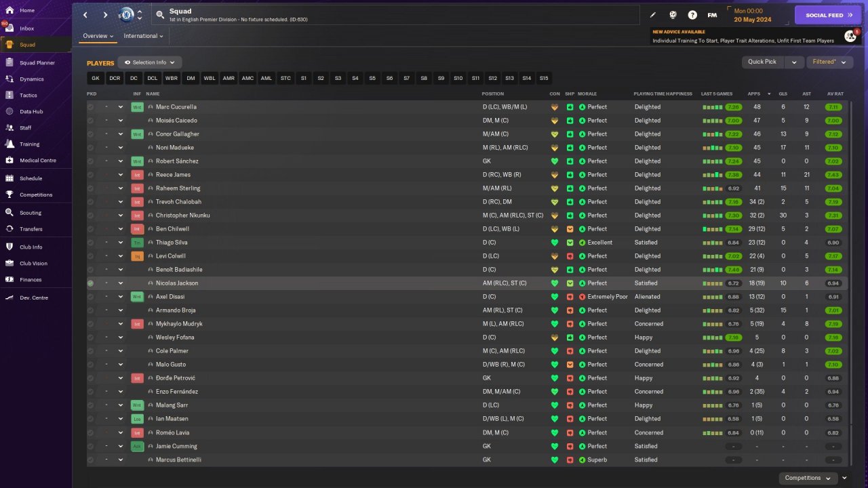The image size is (868, 488).
Task: Open Dev. Centre in the sidebar
Action: (34, 298)
